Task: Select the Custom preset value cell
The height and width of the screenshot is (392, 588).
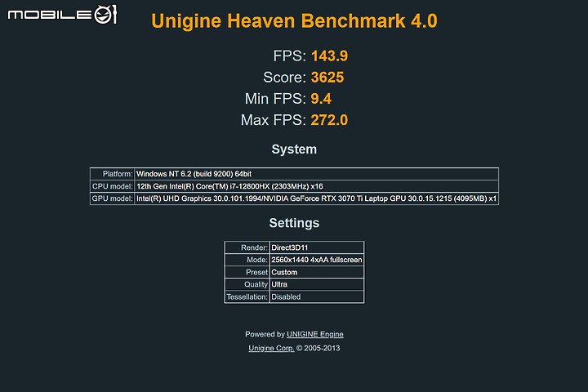Action: 317,272
